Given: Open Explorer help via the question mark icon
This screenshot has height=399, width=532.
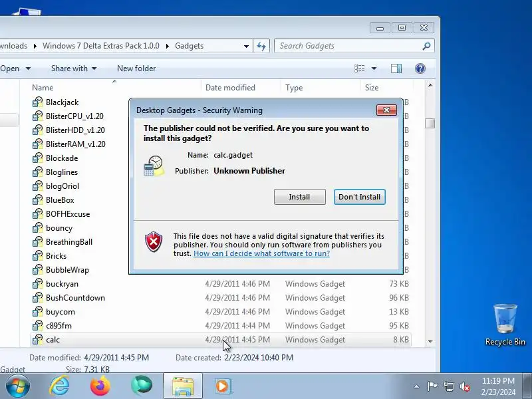Looking at the screenshot, I should click(420, 68).
